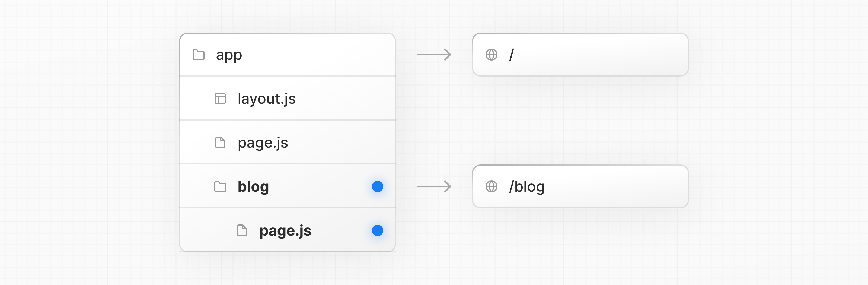Select the app folder name
This screenshot has width=868, height=285.
coord(229,55)
